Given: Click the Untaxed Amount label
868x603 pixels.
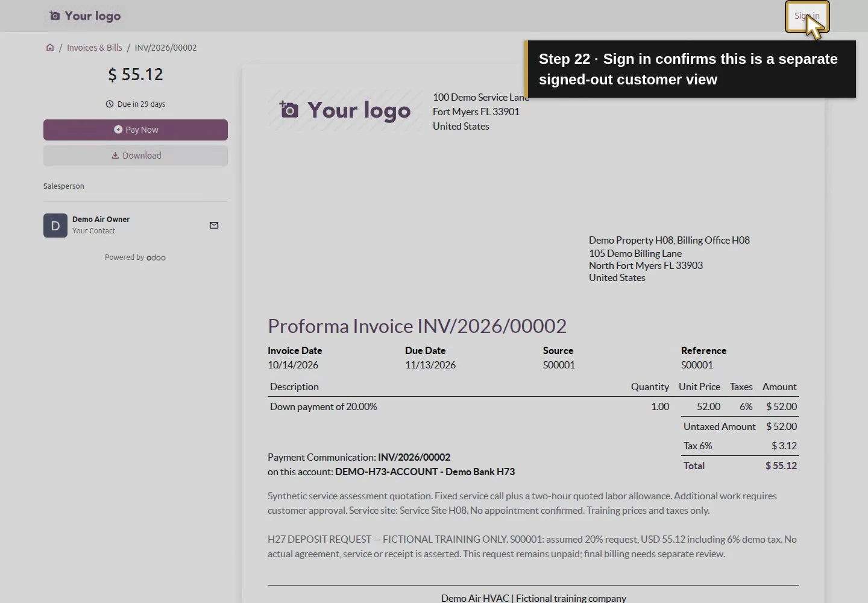Looking at the screenshot, I should (x=720, y=426).
